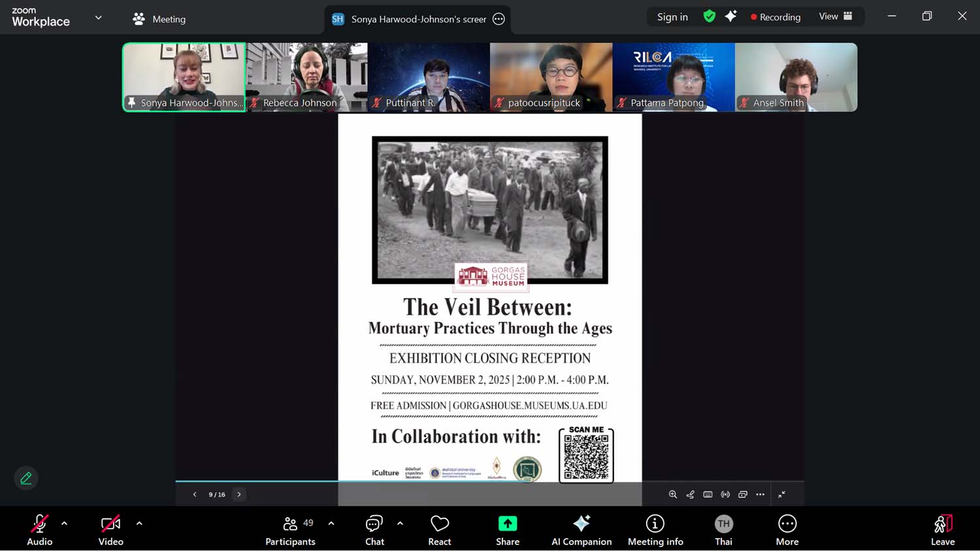Open the React emoji menu
This screenshot has height=551, width=980.
point(440,529)
